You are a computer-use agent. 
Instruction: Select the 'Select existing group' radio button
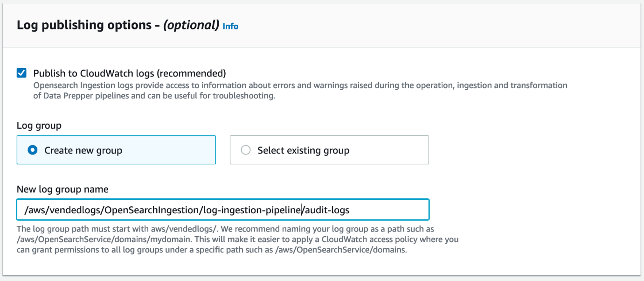246,150
